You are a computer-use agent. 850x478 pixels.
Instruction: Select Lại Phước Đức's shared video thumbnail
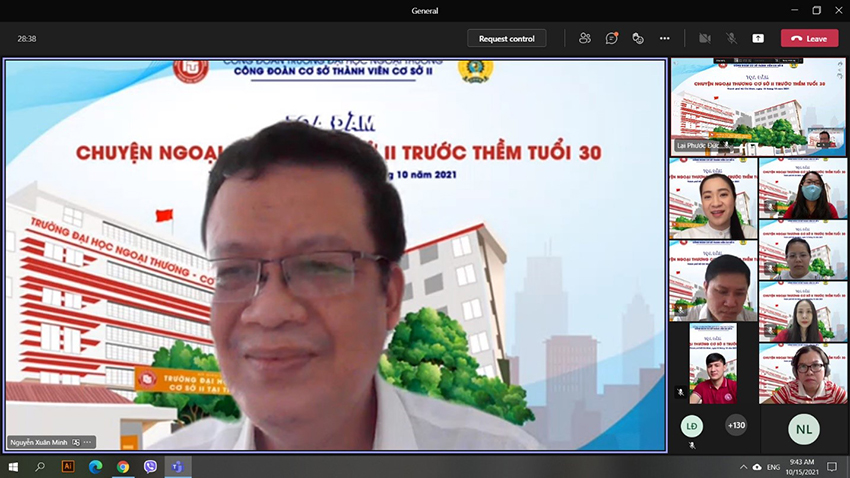[758, 107]
